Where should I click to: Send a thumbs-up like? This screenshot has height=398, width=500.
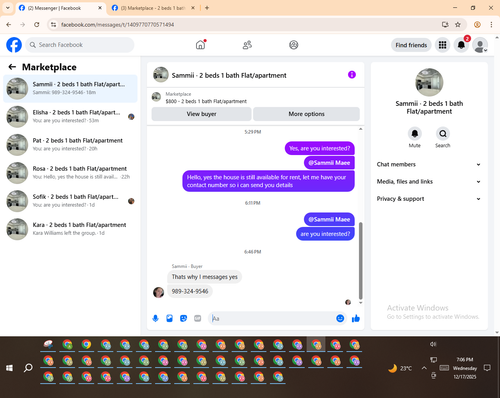coord(356,318)
